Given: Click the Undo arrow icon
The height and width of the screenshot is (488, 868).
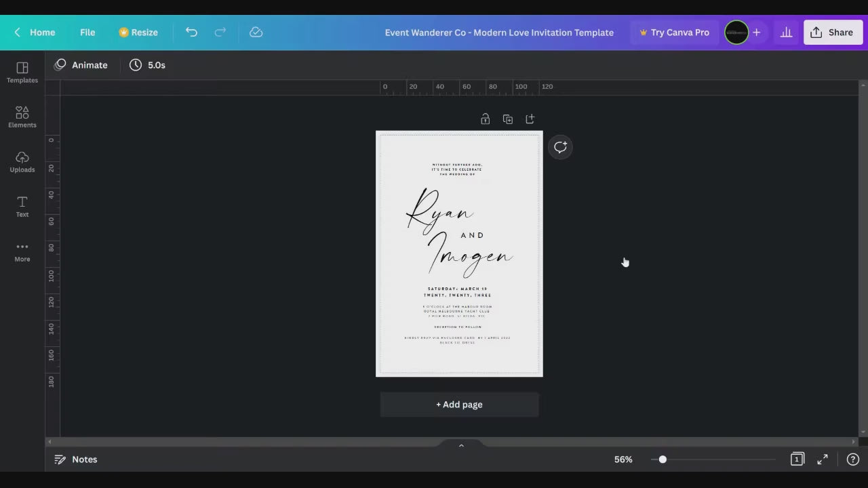Looking at the screenshot, I should coord(191,32).
